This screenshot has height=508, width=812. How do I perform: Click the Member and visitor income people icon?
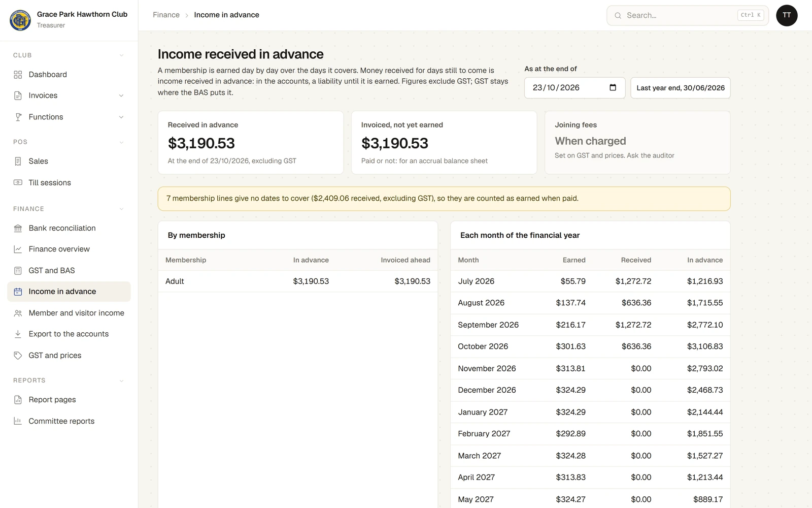click(x=18, y=313)
